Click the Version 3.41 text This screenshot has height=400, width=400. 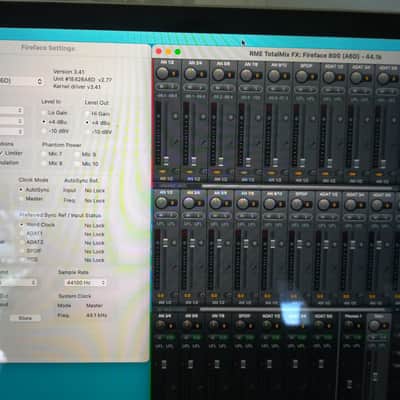69,72
